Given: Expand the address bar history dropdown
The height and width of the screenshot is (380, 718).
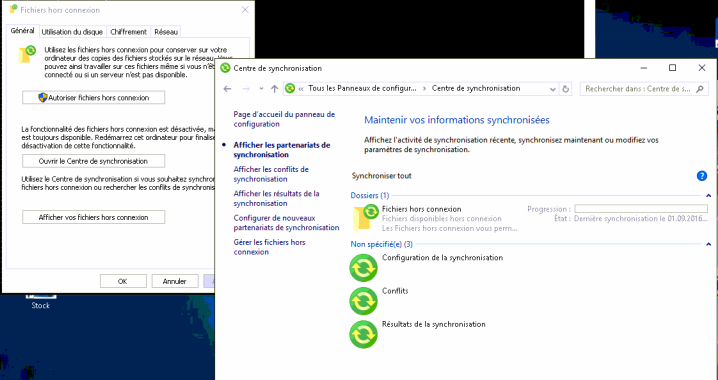Looking at the screenshot, I should coord(553,89).
